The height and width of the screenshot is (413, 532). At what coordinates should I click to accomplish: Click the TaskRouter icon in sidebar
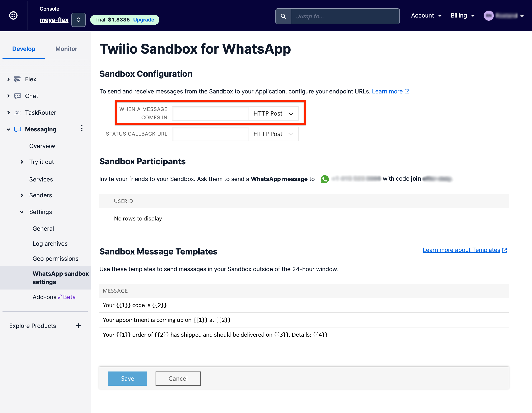(x=17, y=113)
